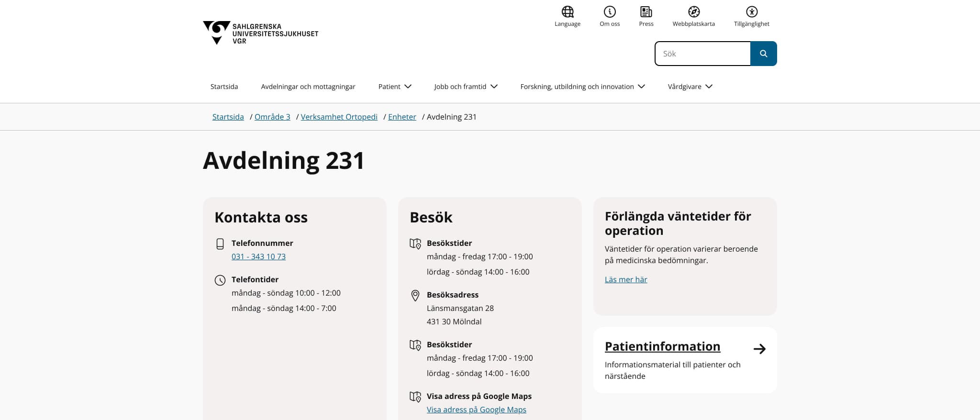Click the Förlängda väntetider för operation heading

pyautogui.click(x=678, y=223)
